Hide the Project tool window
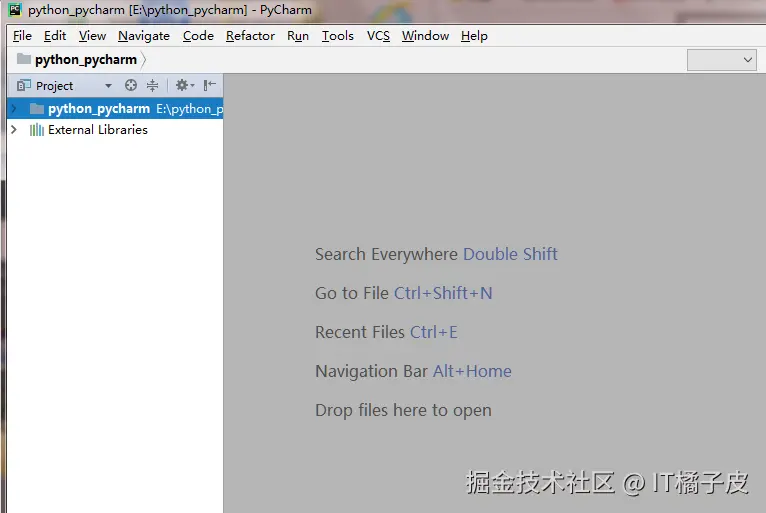 click(x=210, y=86)
